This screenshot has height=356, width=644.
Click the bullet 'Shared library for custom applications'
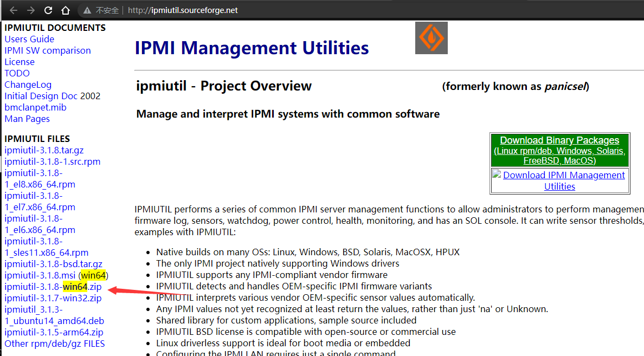(286, 320)
